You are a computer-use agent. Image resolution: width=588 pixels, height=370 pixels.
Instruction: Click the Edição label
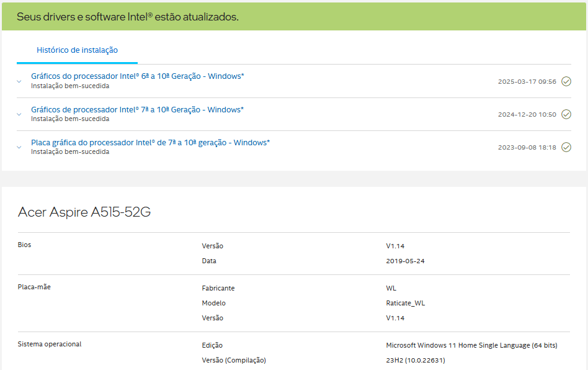(212, 345)
